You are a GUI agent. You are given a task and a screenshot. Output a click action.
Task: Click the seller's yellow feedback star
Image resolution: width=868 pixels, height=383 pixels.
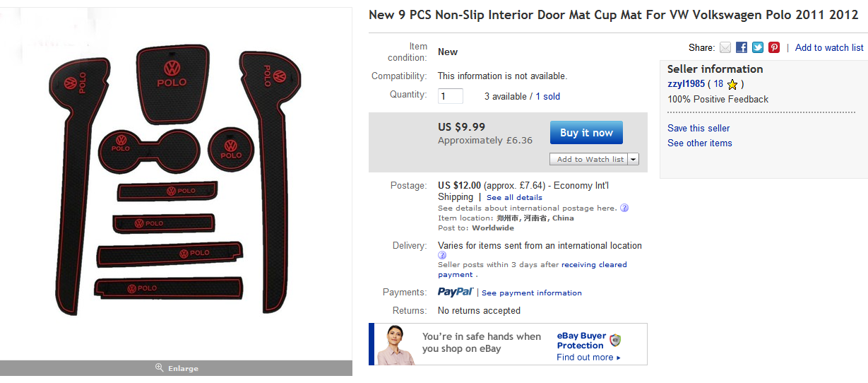pyautogui.click(x=732, y=85)
